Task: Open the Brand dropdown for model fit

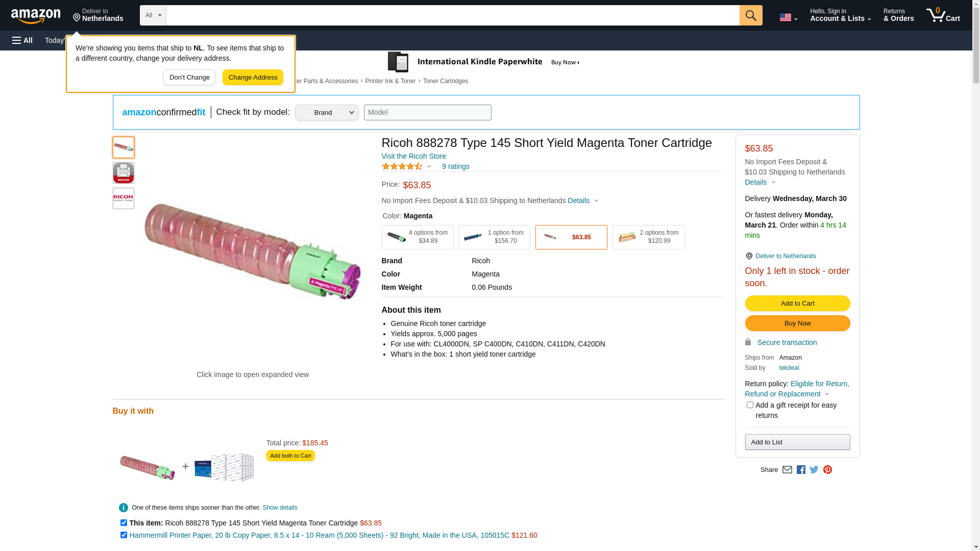Action: [x=327, y=113]
